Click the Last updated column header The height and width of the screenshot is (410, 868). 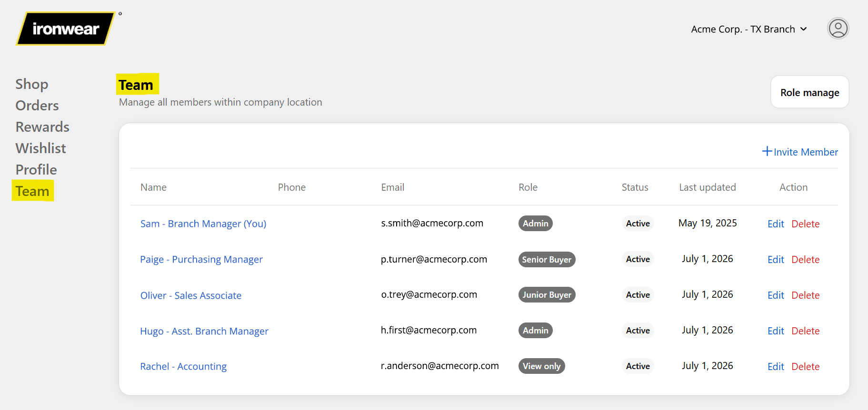point(708,187)
